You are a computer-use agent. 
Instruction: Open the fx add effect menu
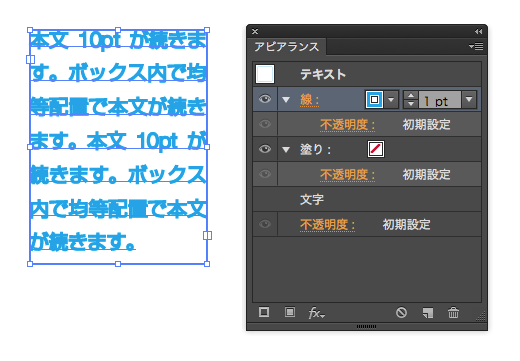(x=316, y=313)
